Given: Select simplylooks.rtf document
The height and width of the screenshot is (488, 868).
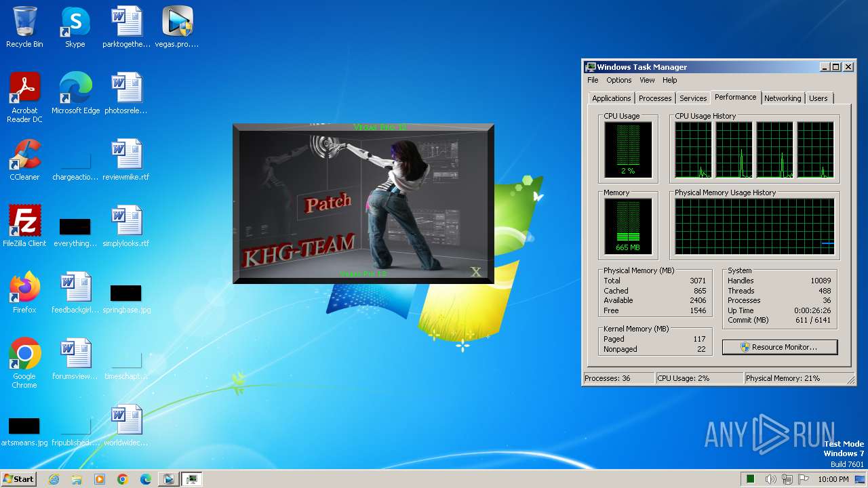Looking at the screenshot, I should [126, 226].
